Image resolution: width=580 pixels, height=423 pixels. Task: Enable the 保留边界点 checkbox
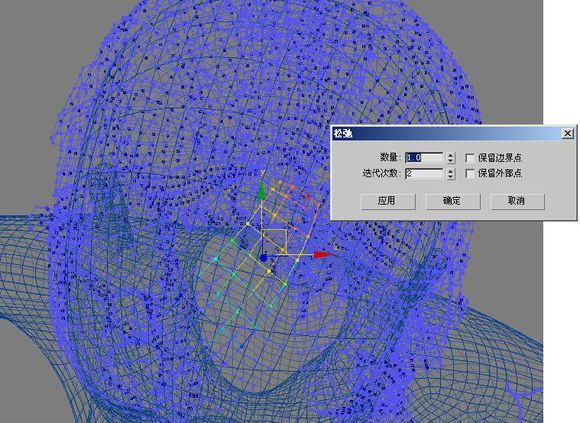pos(470,158)
